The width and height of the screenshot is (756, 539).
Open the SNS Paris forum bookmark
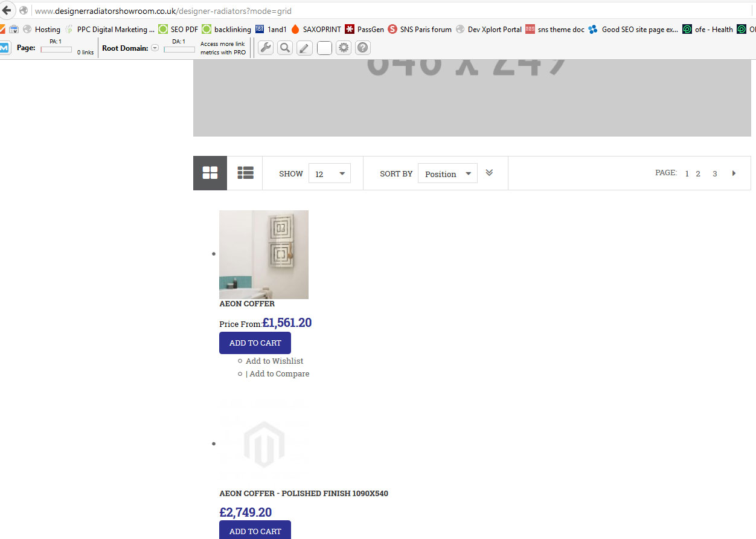point(420,29)
